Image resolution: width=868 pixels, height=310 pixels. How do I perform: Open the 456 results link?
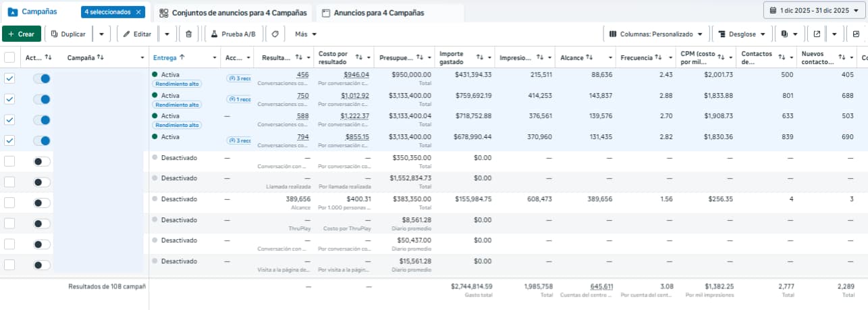point(303,74)
